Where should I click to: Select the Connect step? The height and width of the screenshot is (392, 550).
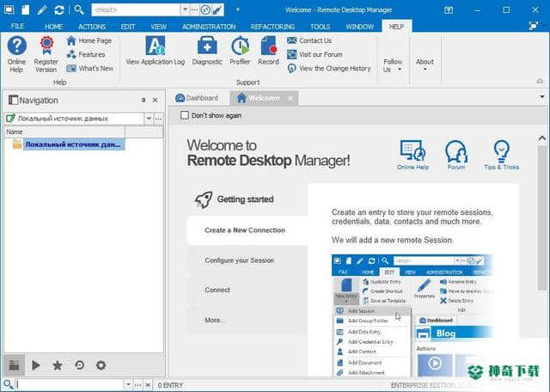point(247,290)
